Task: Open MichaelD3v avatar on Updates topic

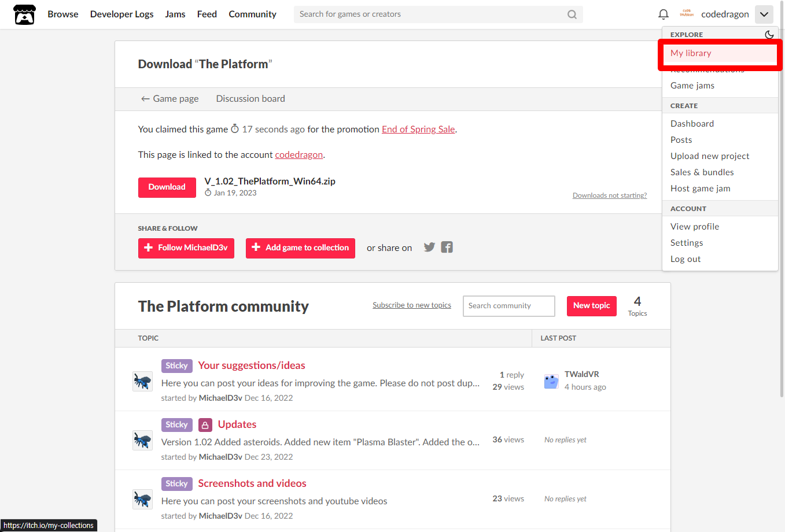Action: pyautogui.click(x=142, y=441)
